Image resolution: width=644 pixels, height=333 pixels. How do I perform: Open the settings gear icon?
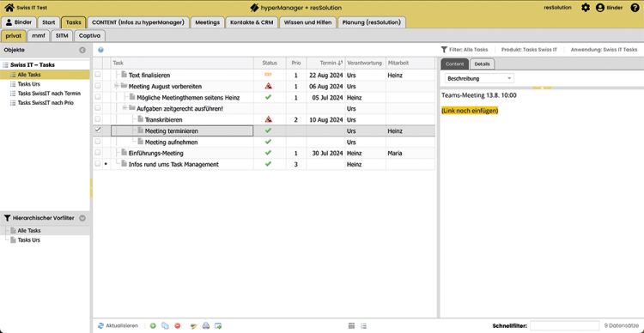[x=586, y=8]
